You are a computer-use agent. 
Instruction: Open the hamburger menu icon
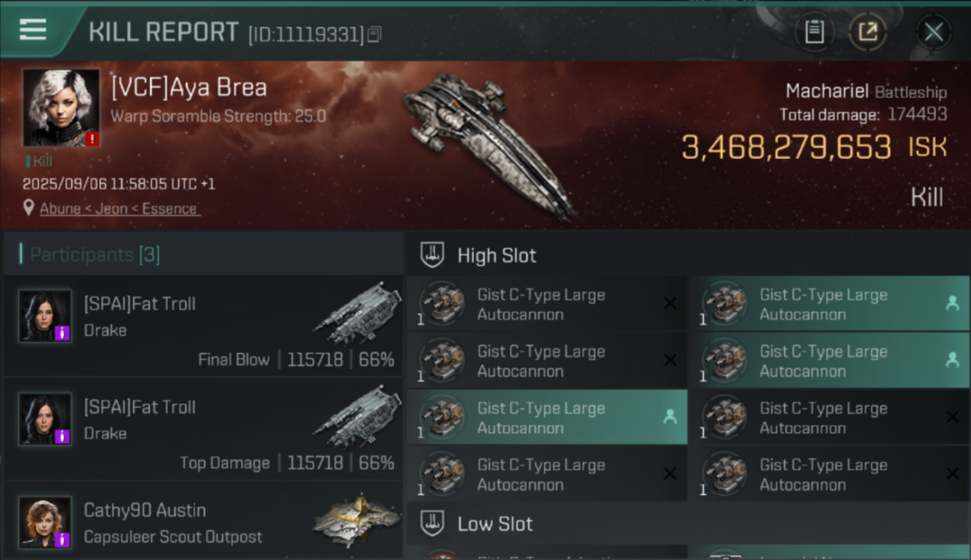(33, 30)
